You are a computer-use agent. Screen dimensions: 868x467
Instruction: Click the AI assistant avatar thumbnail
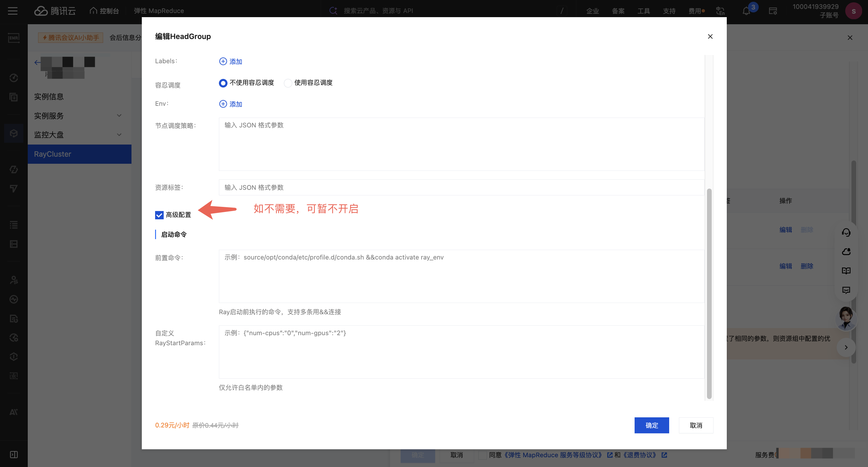(846, 318)
